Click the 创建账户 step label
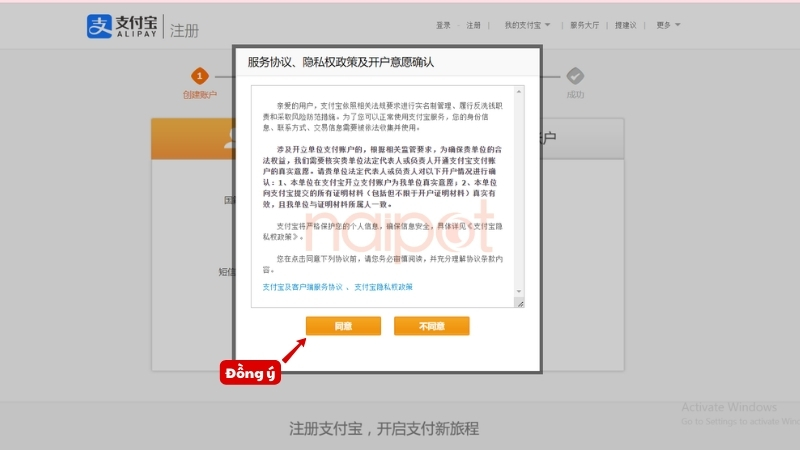This screenshot has height=450, width=800. 200,95
